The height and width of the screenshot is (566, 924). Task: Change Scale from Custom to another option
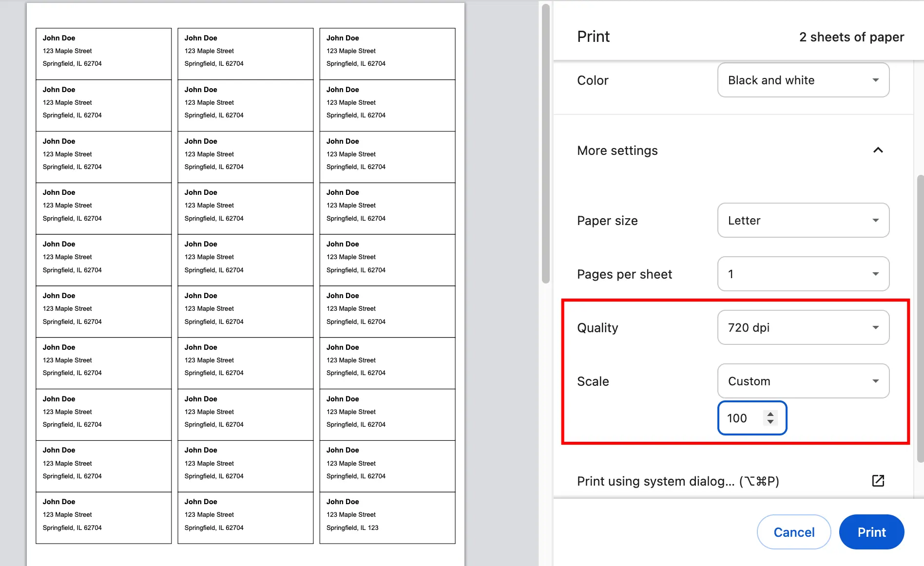[x=803, y=381]
